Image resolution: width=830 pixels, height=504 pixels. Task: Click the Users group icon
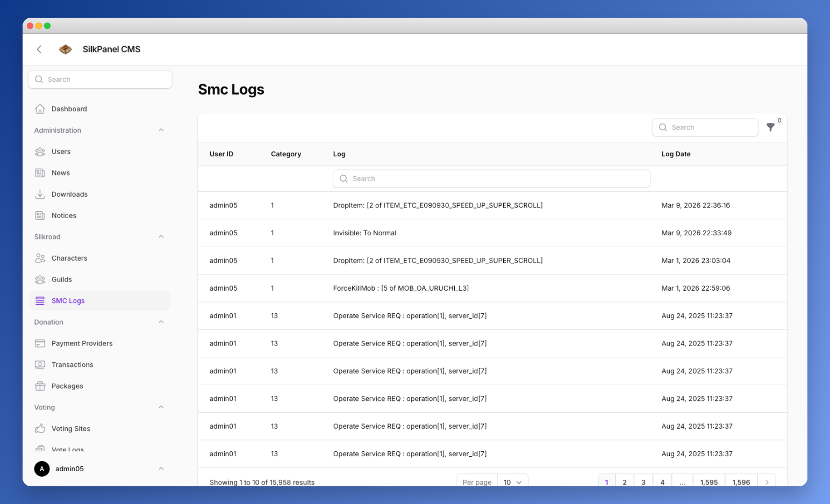click(40, 152)
